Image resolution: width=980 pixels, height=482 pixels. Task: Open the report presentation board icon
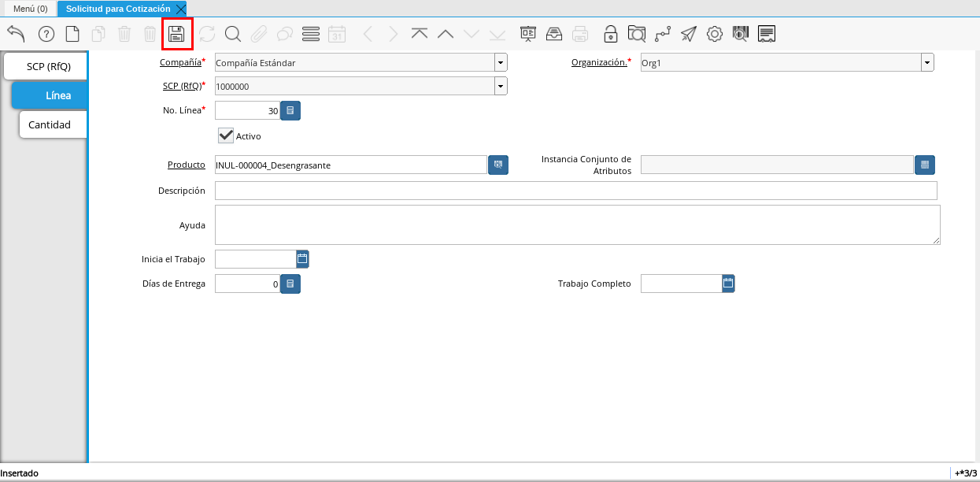(528, 34)
